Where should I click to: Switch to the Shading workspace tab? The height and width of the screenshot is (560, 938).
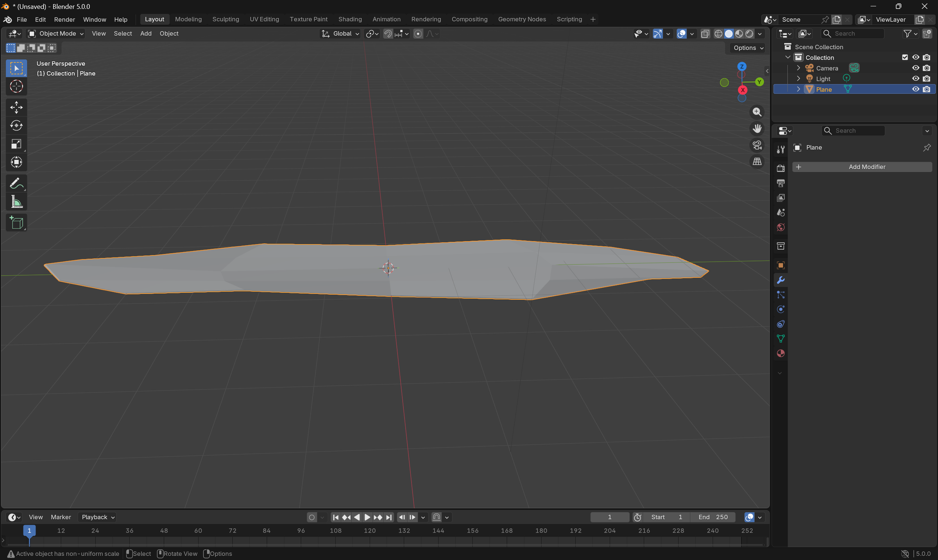tap(350, 19)
